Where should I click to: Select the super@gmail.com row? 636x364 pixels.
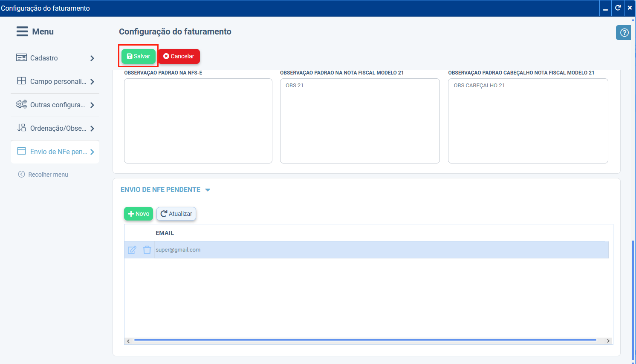[x=367, y=250]
